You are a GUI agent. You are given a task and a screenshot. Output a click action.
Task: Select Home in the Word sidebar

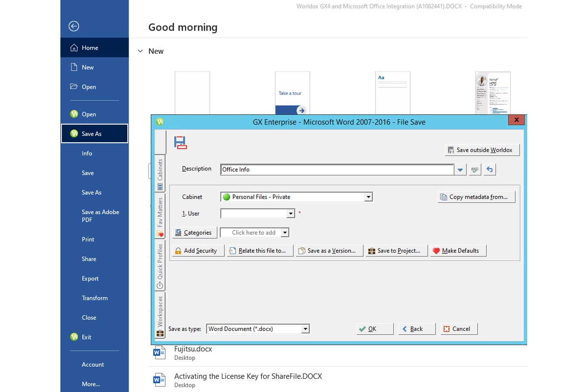[x=95, y=48]
